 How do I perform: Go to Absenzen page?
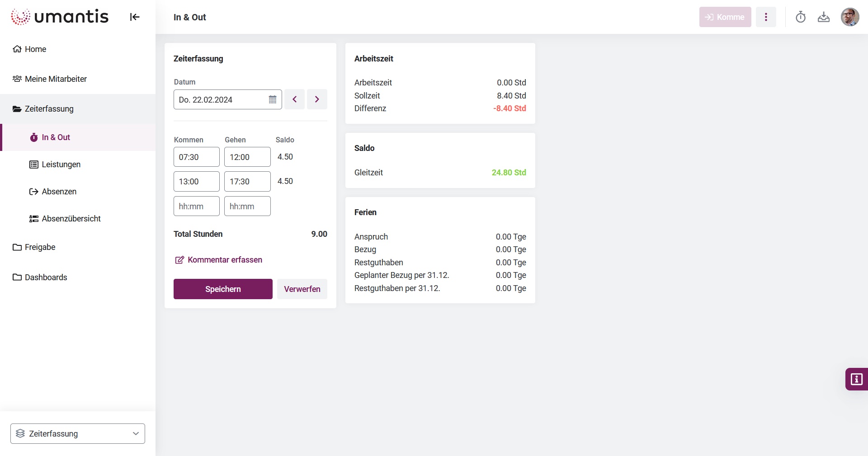(59, 192)
